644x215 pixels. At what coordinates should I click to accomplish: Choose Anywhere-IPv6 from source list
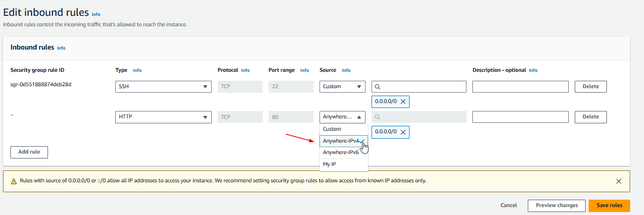coord(341,153)
